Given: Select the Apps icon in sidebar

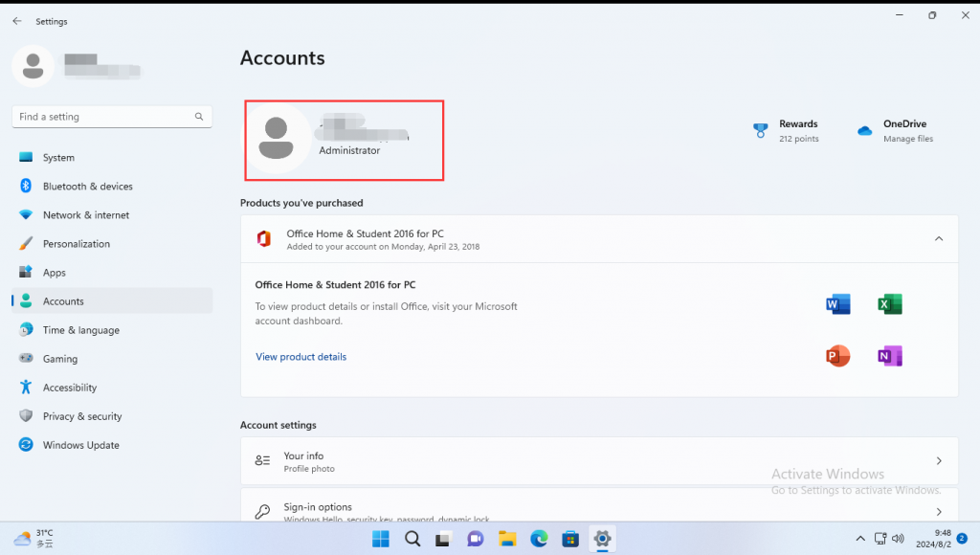Looking at the screenshot, I should pyautogui.click(x=26, y=272).
